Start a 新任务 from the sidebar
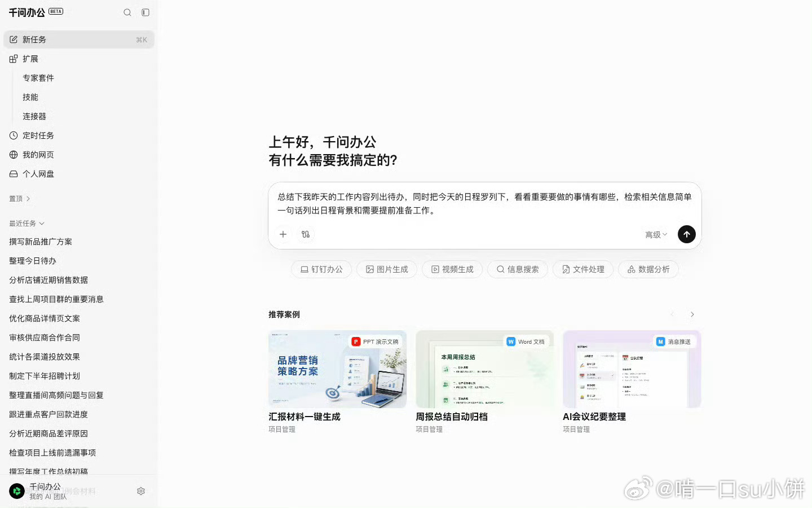The height and width of the screenshot is (508, 812). pyautogui.click(x=79, y=40)
